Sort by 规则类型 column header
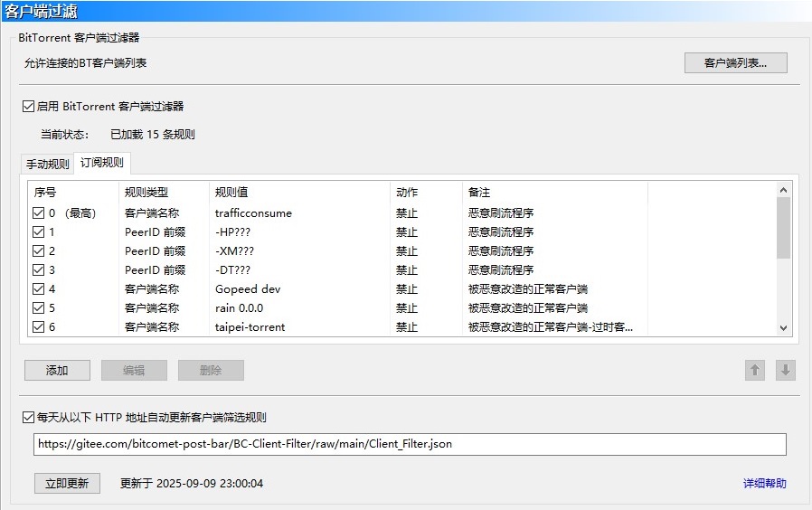Image resolution: width=812 pixels, height=510 pixels. [146, 193]
